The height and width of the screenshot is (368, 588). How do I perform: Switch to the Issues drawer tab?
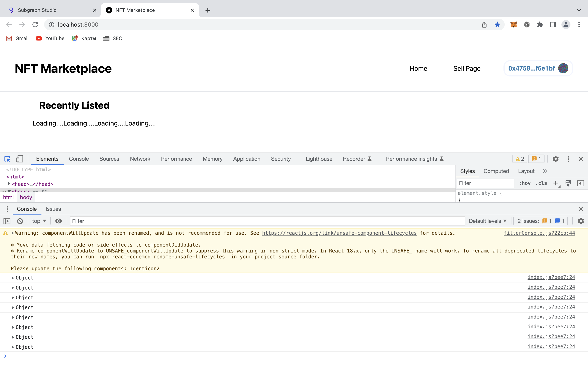pos(53,209)
